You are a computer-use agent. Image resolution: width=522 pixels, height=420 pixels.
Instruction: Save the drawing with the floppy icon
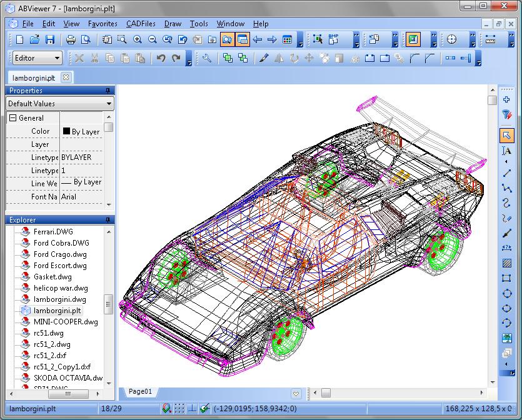(x=50, y=39)
